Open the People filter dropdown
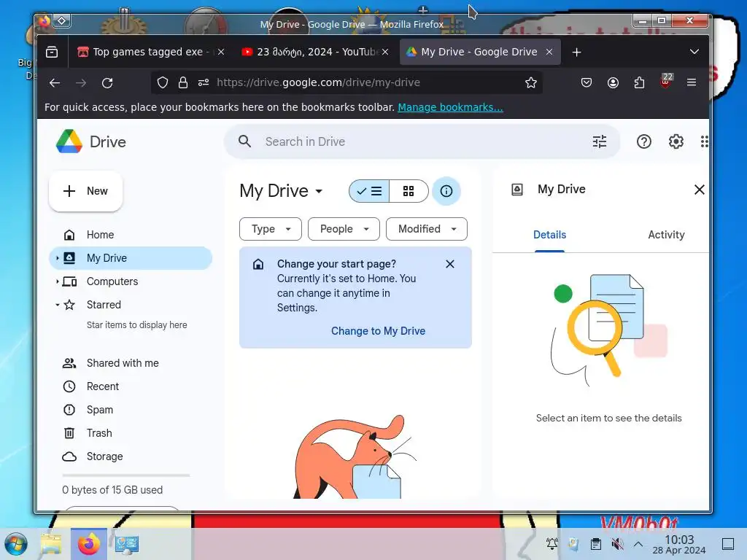The width and height of the screenshot is (747, 560). click(x=344, y=229)
